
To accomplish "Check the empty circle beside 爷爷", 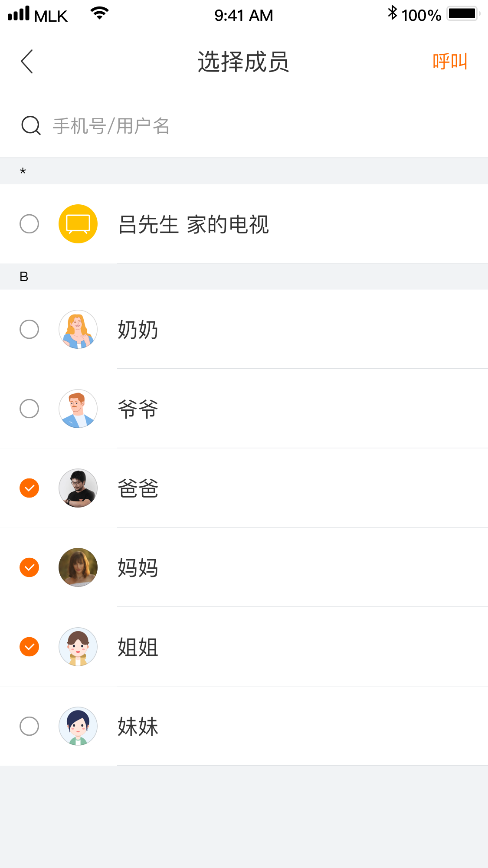I will [29, 409].
